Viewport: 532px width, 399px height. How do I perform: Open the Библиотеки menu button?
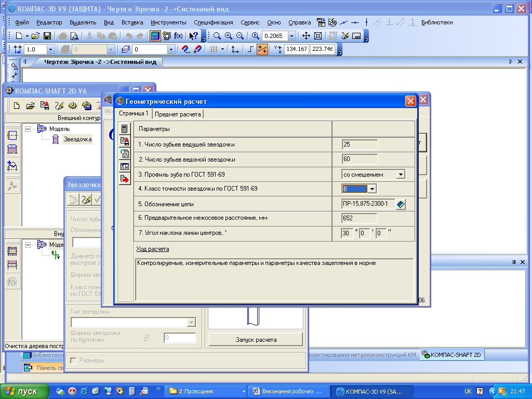point(437,22)
